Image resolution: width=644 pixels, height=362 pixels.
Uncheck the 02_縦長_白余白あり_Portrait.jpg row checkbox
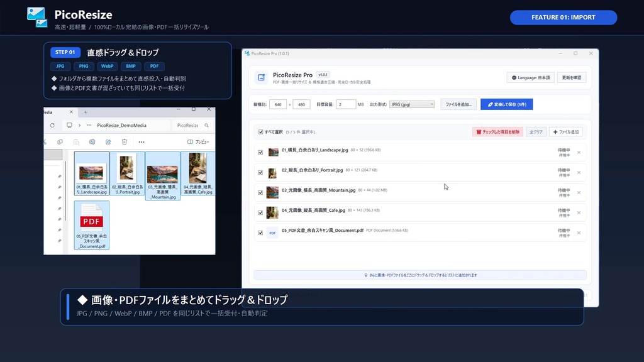click(260, 172)
